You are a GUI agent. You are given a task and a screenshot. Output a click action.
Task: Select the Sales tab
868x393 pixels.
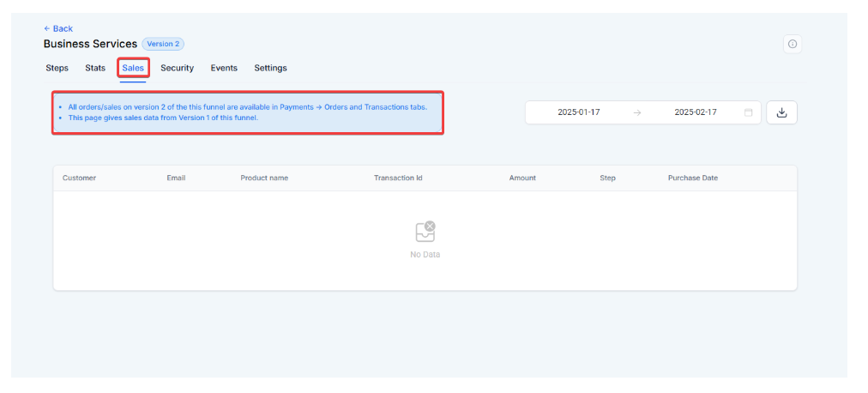(x=133, y=68)
